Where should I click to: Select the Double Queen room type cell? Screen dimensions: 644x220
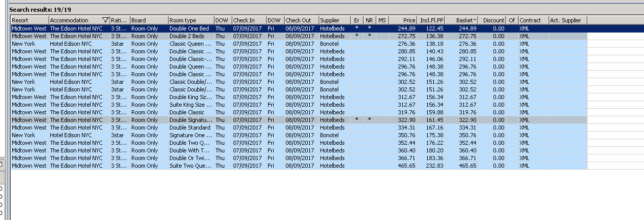191,67
